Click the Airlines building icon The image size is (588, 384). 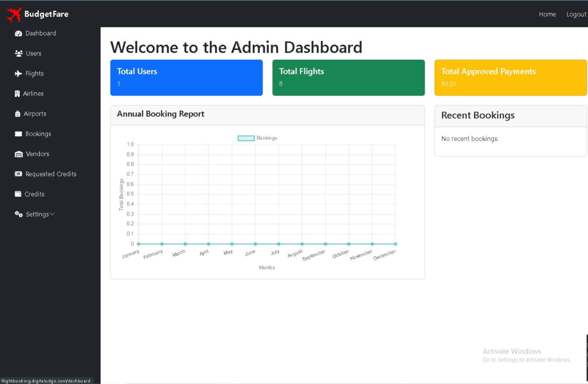pyautogui.click(x=17, y=94)
